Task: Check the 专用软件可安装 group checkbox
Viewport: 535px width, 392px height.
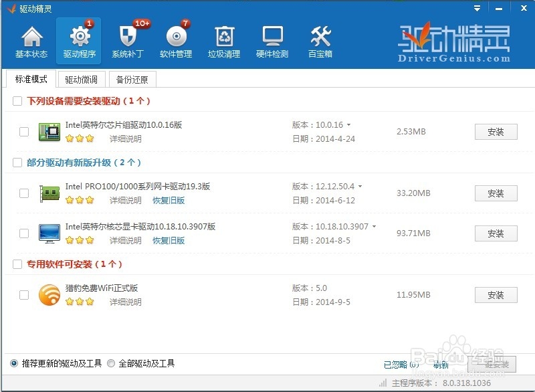Action: pyautogui.click(x=17, y=264)
